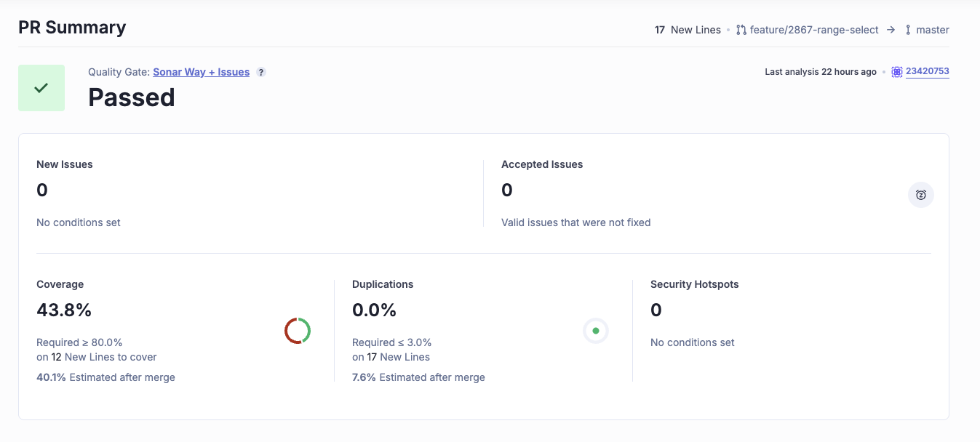The image size is (980, 442).
Task: Open commit 23420753 link
Action: click(x=928, y=72)
